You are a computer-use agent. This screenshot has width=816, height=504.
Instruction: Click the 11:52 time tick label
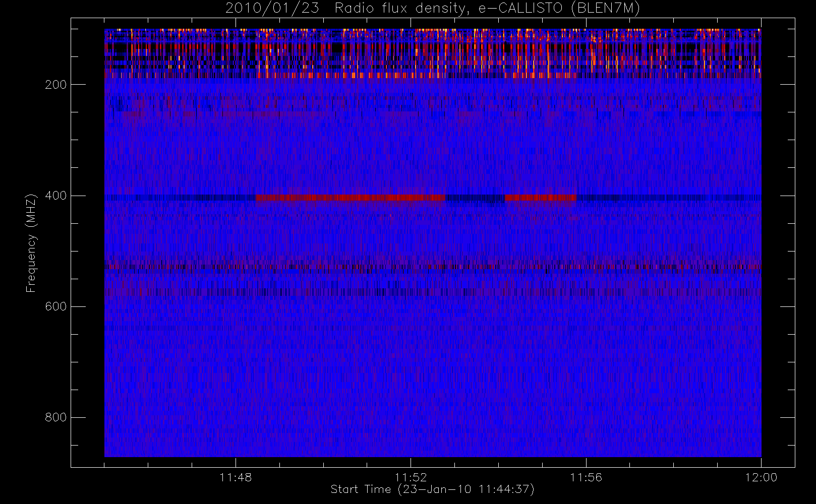[411, 477]
